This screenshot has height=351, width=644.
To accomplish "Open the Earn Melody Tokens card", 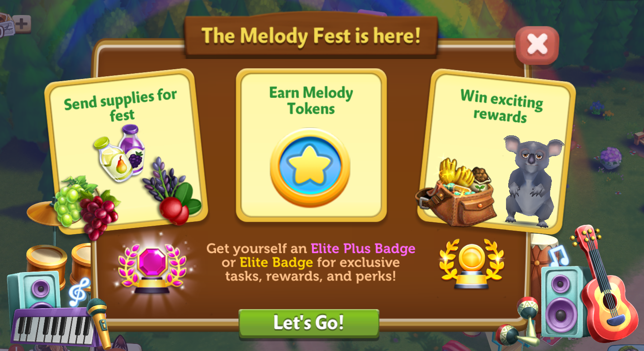I will tap(311, 145).
